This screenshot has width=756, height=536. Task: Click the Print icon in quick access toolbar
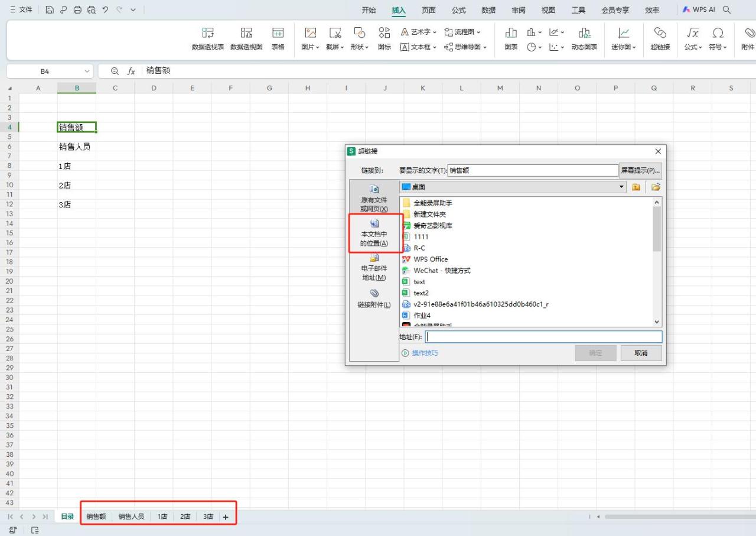[77, 9]
